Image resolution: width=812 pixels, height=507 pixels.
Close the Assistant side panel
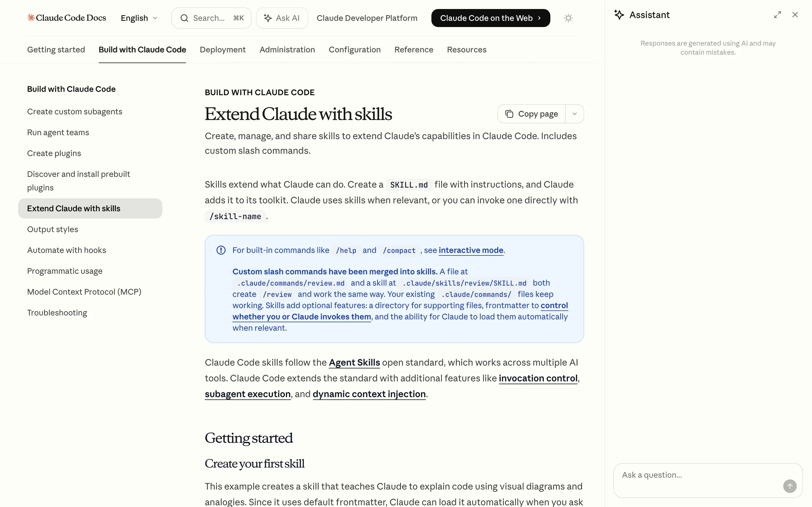[795, 15]
